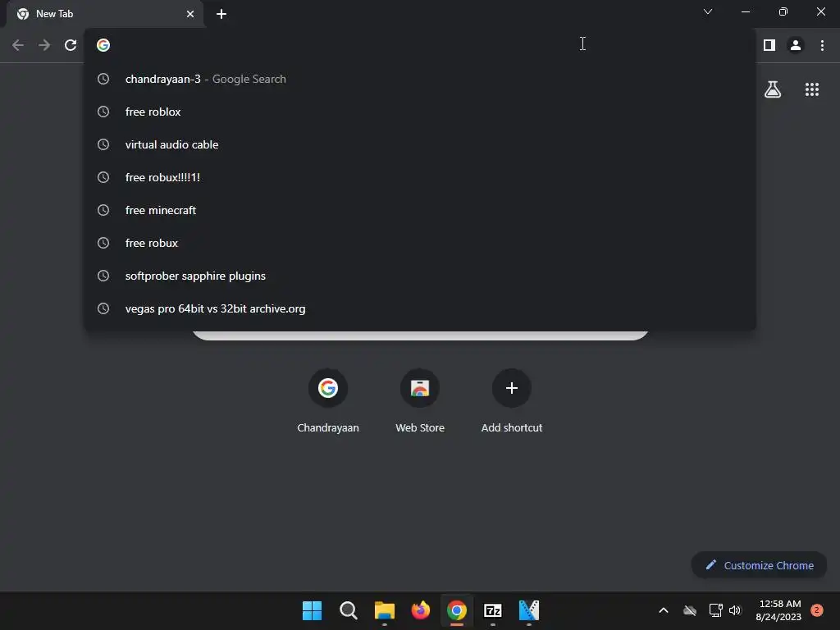The image size is (840, 630).
Task: Open the taskbar Search icon
Action: pyautogui.click(x=348, y=610)
